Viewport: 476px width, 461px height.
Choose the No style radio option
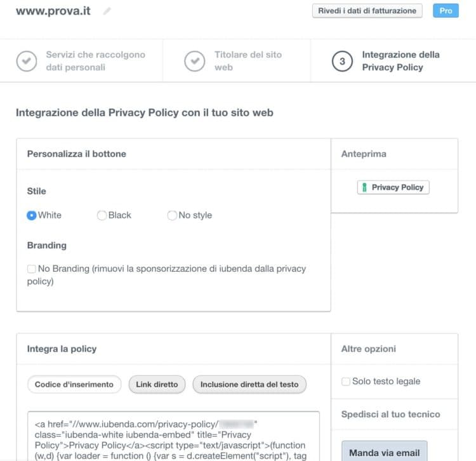pos(172,215)
